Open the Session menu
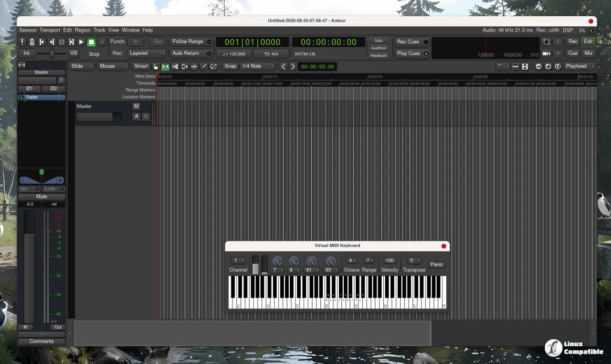 tap(28, 30)
